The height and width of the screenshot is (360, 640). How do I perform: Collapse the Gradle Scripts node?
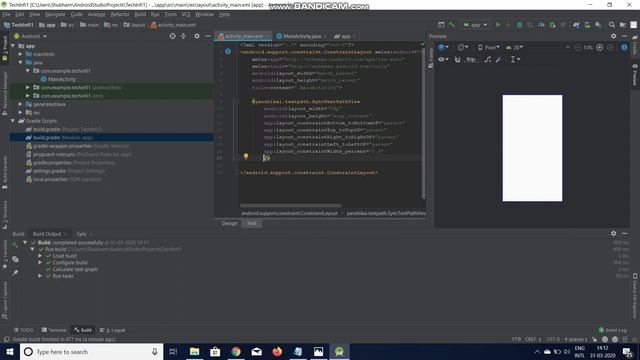(x=13, y=121)
